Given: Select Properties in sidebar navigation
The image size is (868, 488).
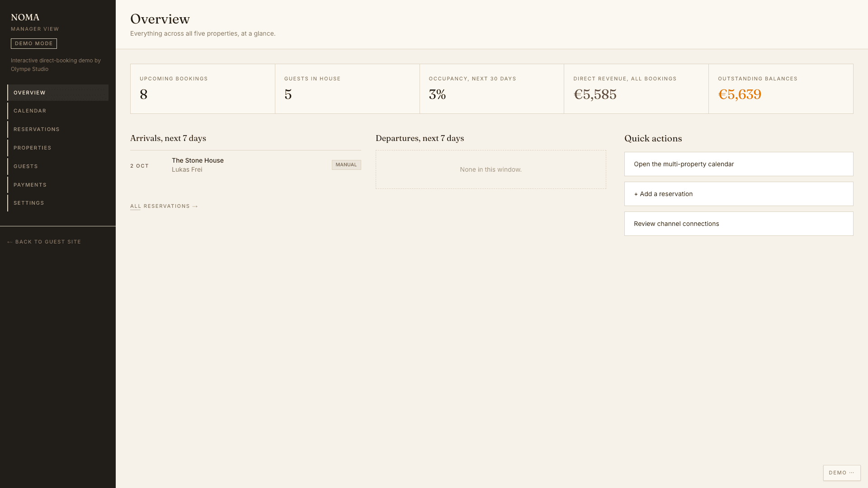Looking at the screenshot, I should click(x=58, y=148).
